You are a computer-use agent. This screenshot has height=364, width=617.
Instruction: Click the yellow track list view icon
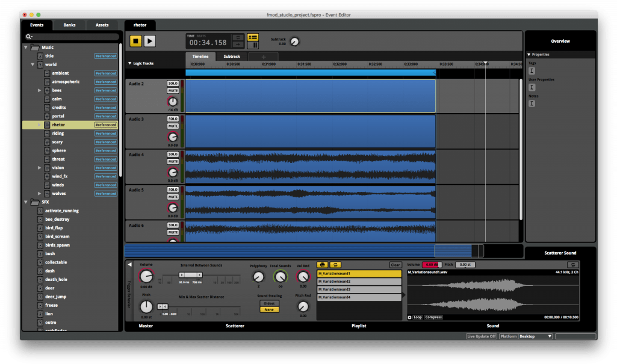point(253,37)
